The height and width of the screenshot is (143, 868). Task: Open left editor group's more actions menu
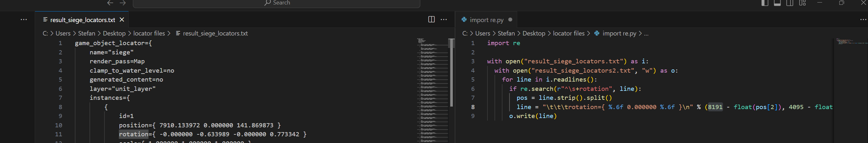[x=444, y=19]
